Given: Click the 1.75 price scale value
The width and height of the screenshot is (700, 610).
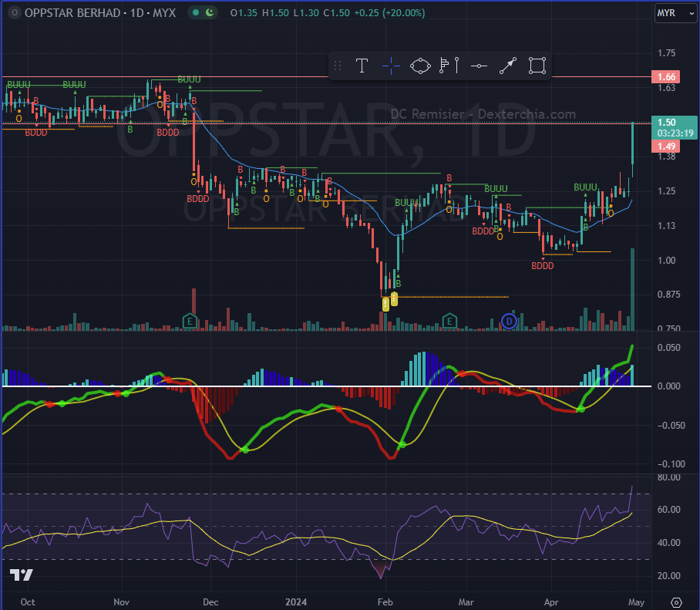Looking at the screenshot, I should tap(667, 53).
